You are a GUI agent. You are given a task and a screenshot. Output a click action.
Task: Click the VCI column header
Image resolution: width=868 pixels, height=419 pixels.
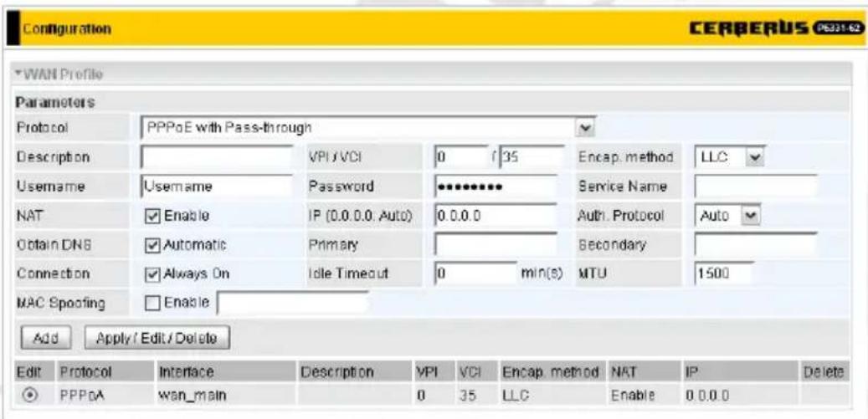pyautogui.click(x=470, y=372)
